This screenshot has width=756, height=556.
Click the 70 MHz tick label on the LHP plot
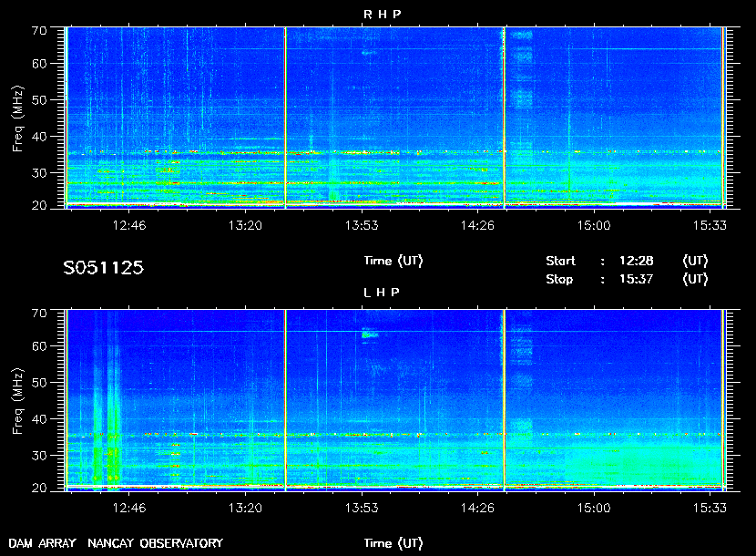coord(39,313)
